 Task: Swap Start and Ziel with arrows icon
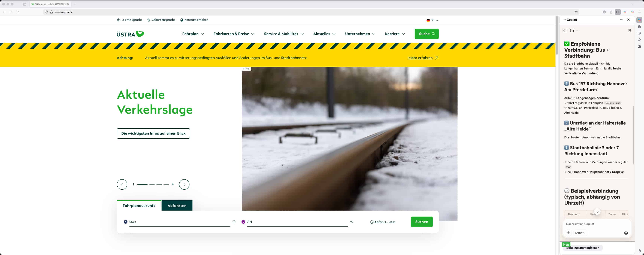coord(352,222)
